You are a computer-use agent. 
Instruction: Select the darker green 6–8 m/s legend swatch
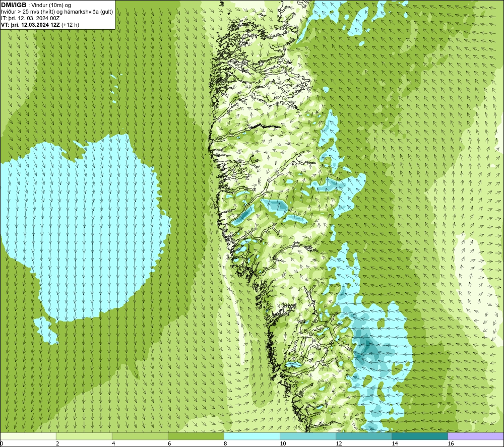click(x=196, y=436)
